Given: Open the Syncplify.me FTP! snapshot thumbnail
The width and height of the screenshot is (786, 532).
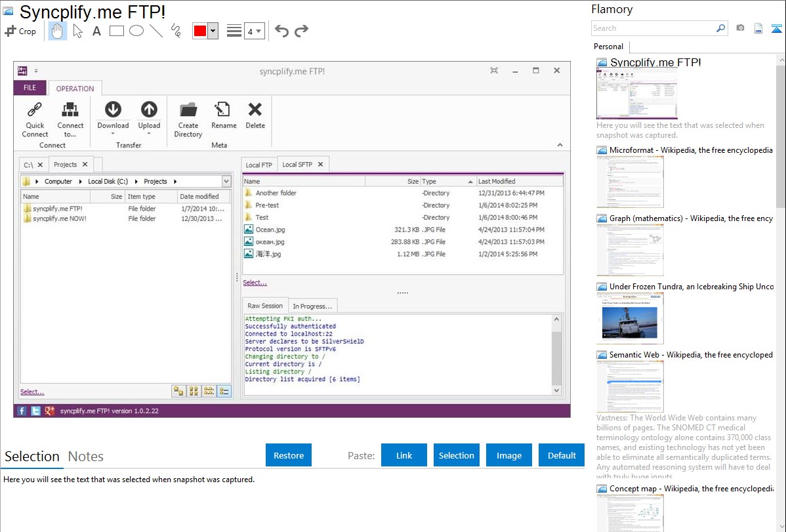Looking at the screenshot, I should (636, 93).
